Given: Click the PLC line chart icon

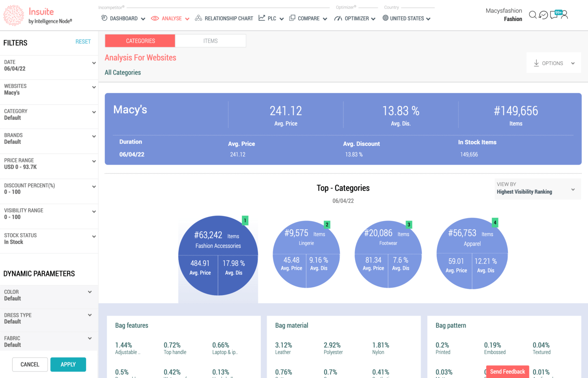Looking at the screenshot, I should tap(261, 18).
